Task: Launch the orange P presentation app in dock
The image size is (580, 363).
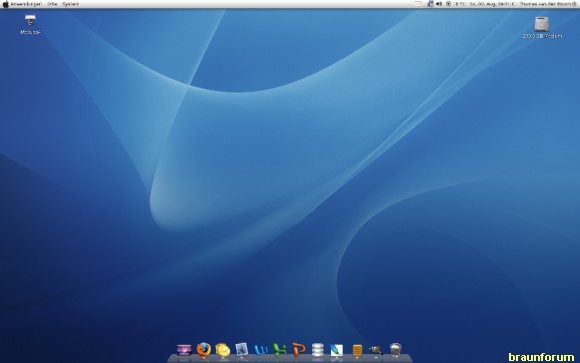Action: coord(299,350)
